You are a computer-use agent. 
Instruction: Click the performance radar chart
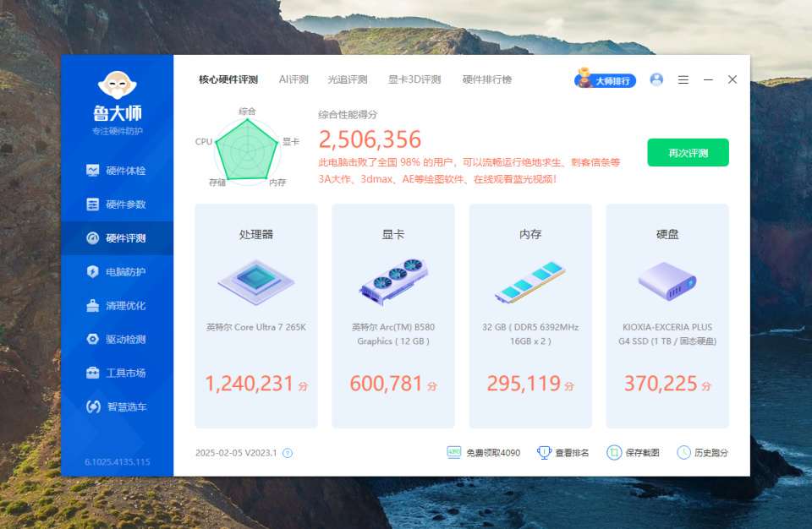[x=247, y=150]
